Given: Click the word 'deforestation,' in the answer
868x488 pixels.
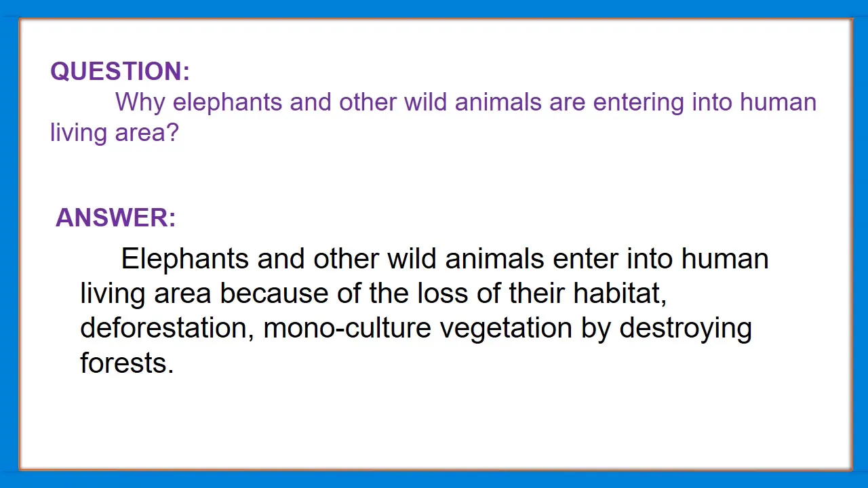Looking at the screenshot, I should click(x=167, y=328).
